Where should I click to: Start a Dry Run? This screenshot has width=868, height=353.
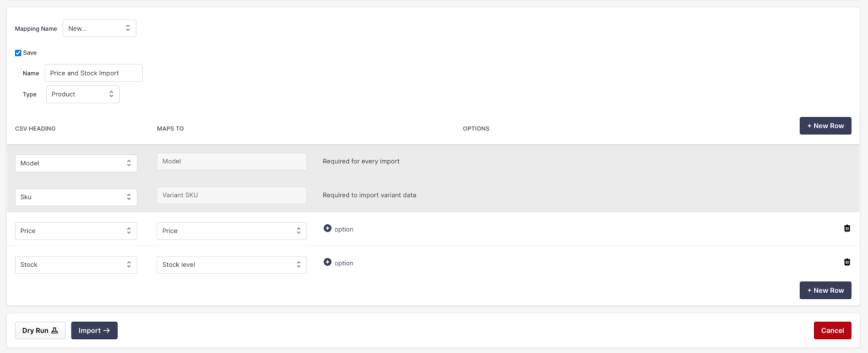(x=40, y=330)
